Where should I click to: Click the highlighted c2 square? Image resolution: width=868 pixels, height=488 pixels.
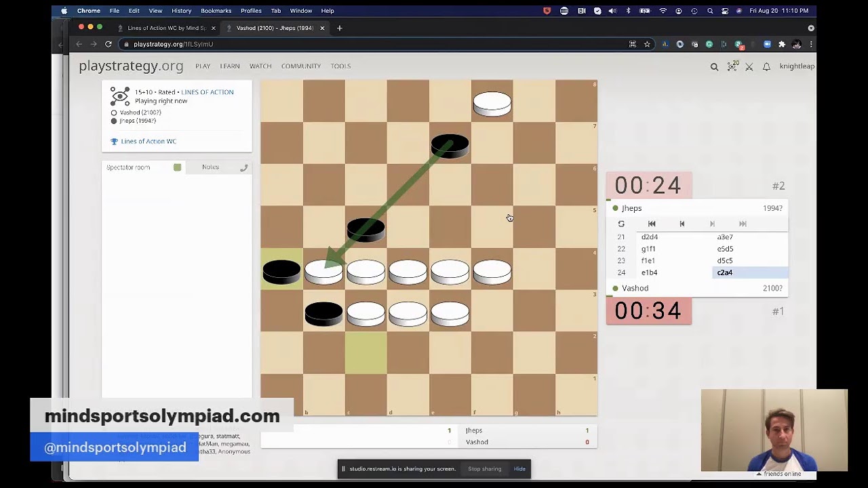(x=366, y=353)
